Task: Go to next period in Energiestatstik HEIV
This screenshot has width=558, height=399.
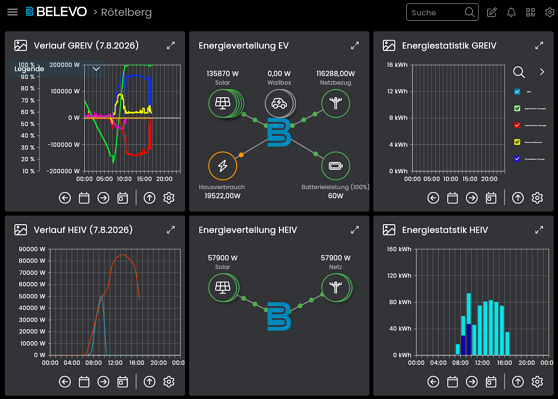Action: point(472,382)
